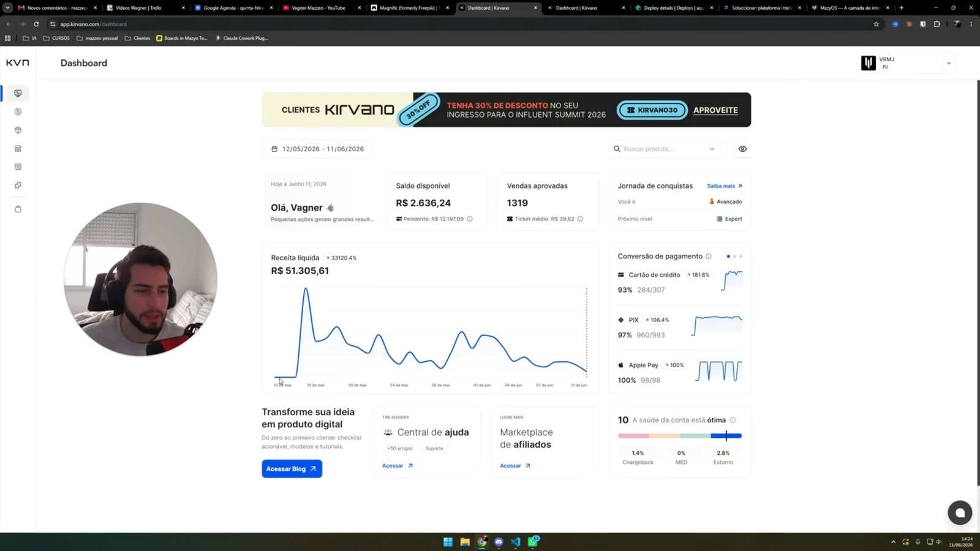Switch to Vagner Mazzeo YouTube tab
This screenshot has width=980, height=551.
tap(322, 8)
